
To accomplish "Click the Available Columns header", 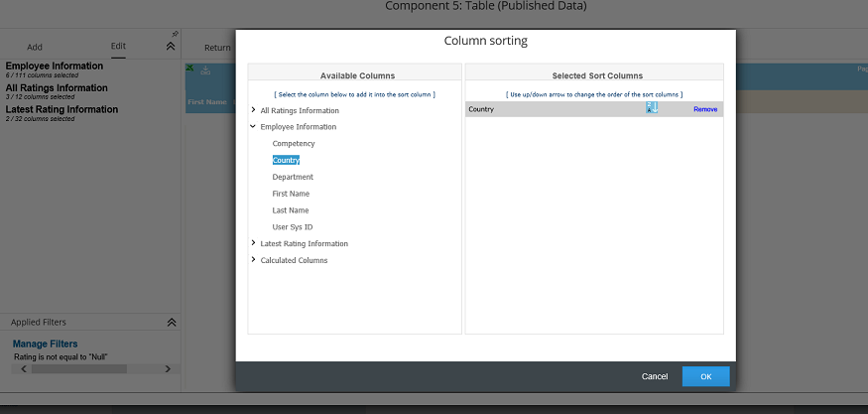I will click(x=357, y=75).
